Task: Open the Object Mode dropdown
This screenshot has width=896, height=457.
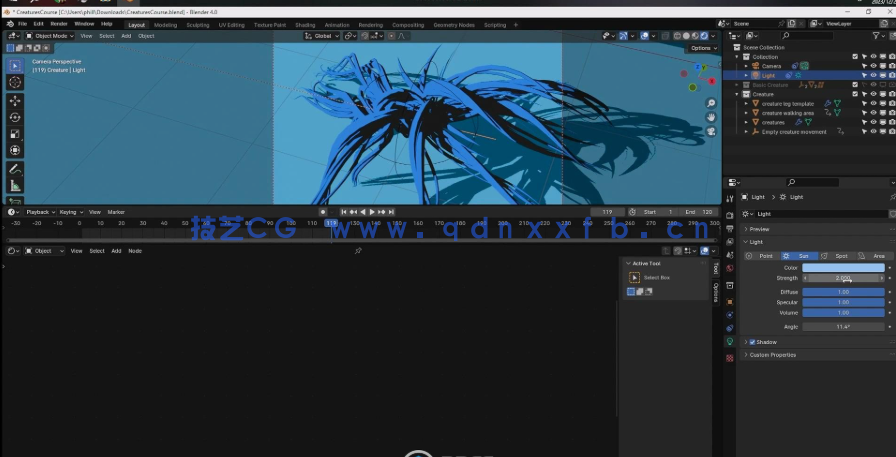Action: point(50,36)
